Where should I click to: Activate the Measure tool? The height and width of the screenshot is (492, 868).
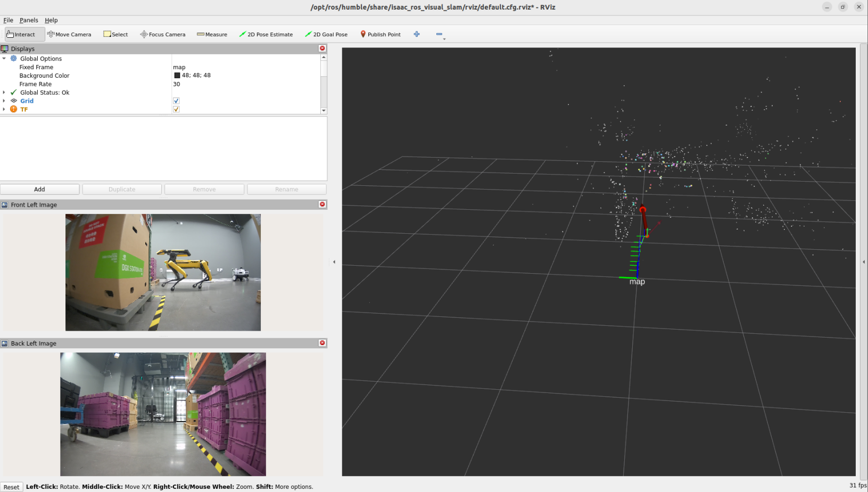point(212,34)
